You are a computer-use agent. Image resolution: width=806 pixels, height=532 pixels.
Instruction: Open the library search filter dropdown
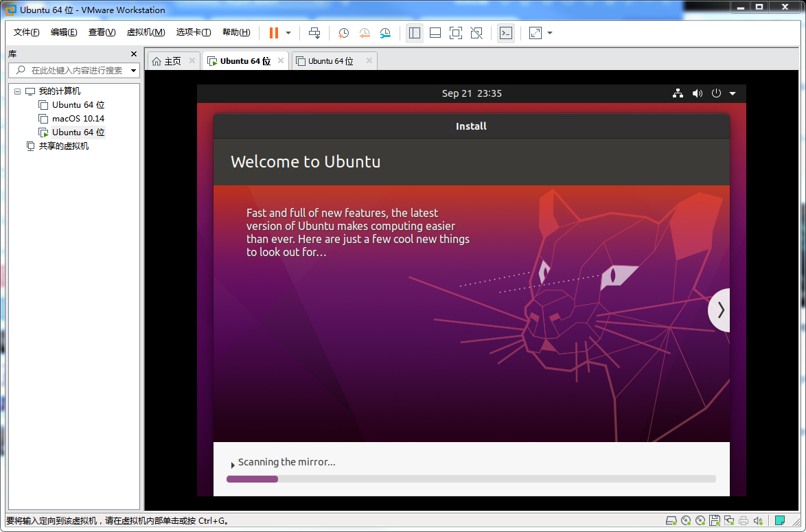[x=134, y=71]
